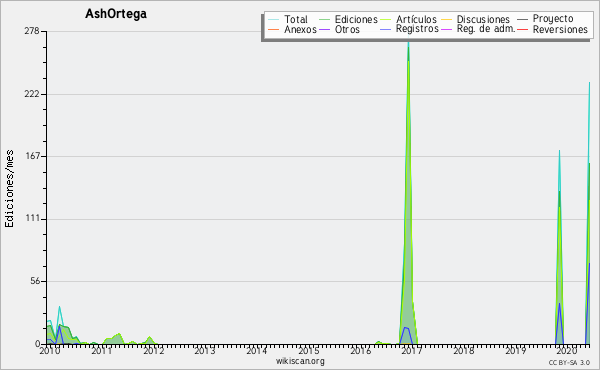Click the 56 y-axis value
Viewport: 600px width, 370px height.
pyautogui.click(x=35, y=281)
